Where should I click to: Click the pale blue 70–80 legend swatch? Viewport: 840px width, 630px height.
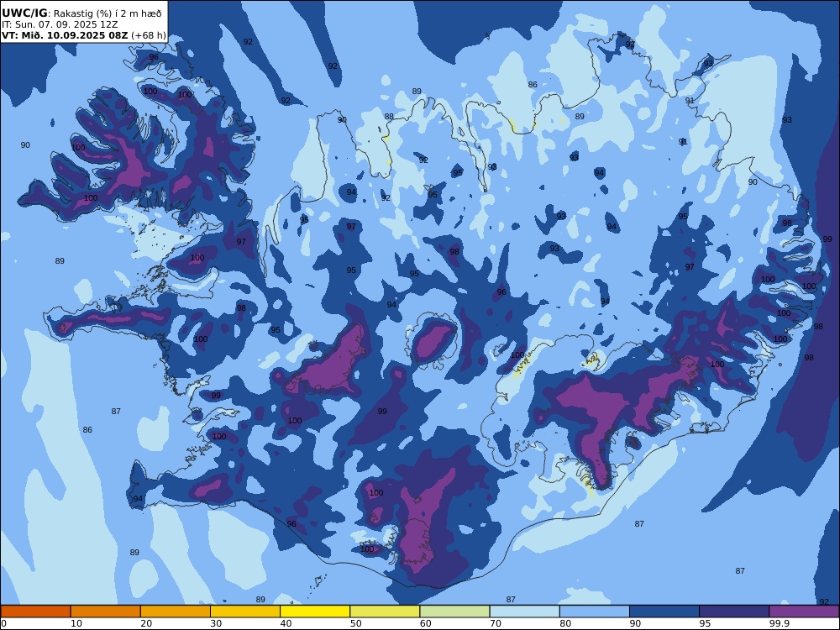tap(524, 612)
